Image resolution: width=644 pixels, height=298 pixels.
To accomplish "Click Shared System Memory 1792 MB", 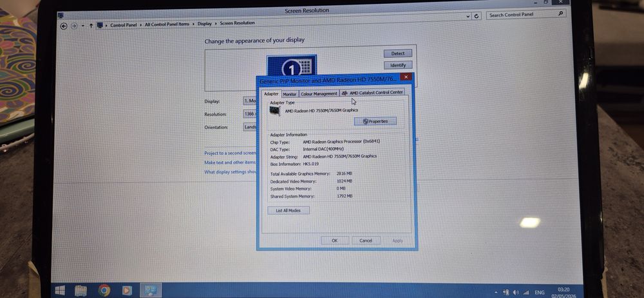I will tap(345, 196).
